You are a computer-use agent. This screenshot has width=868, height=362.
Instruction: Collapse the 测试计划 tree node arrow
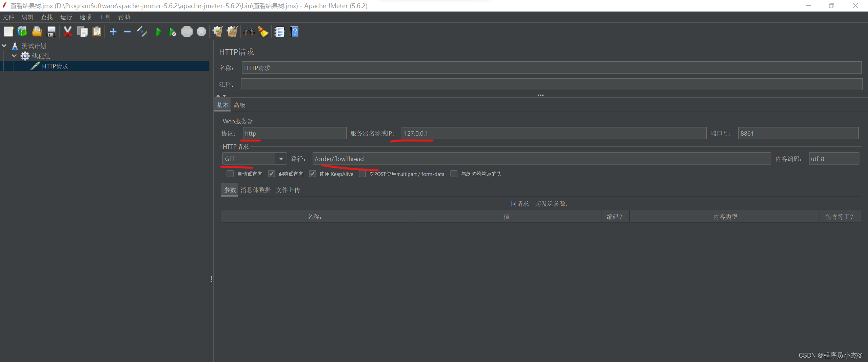tap(4, 45)
